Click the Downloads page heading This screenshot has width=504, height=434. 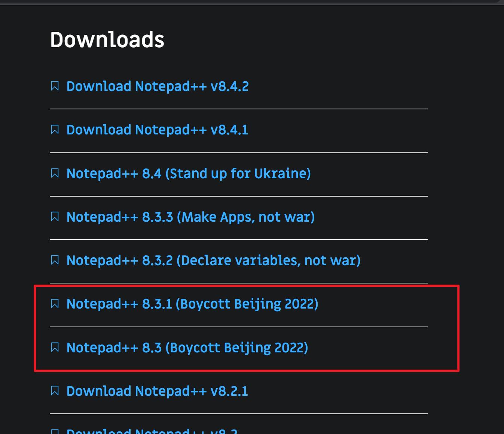pyautogui.click(x=108, y=39)
